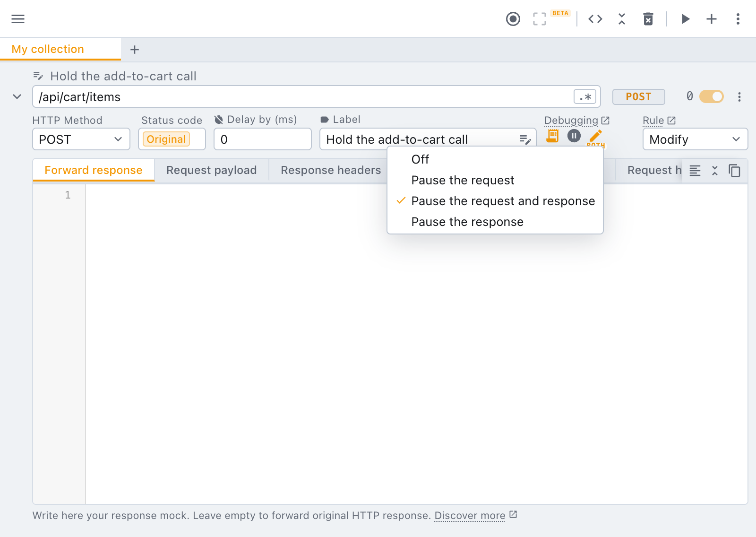
Task: Click the regex .* match icon
Action: [585, 97]
